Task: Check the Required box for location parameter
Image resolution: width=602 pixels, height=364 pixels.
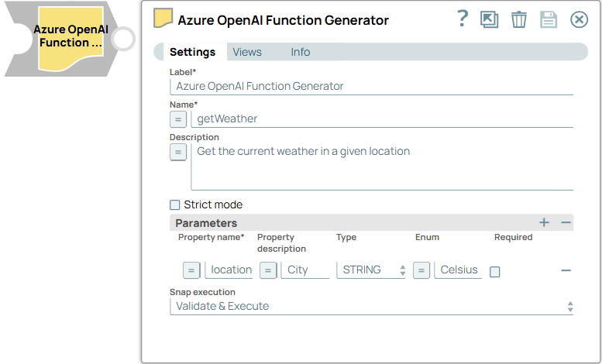Action: point(495,272)
